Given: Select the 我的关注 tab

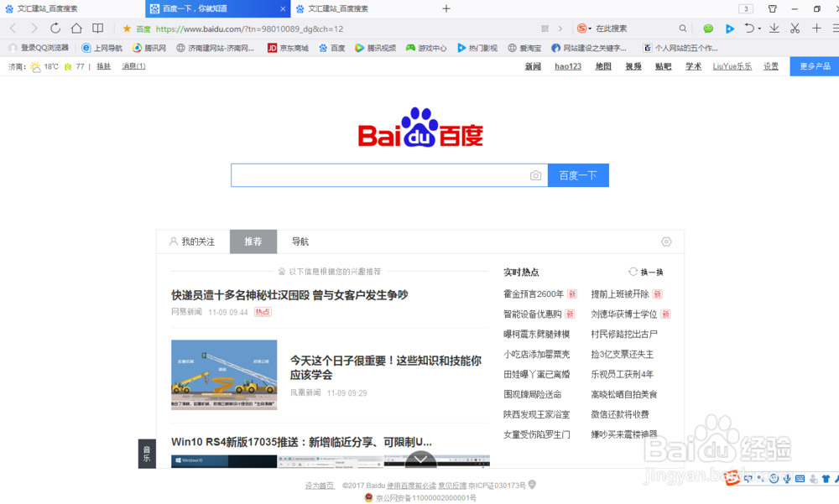Looking at the screenshot, I should [193, 242].
